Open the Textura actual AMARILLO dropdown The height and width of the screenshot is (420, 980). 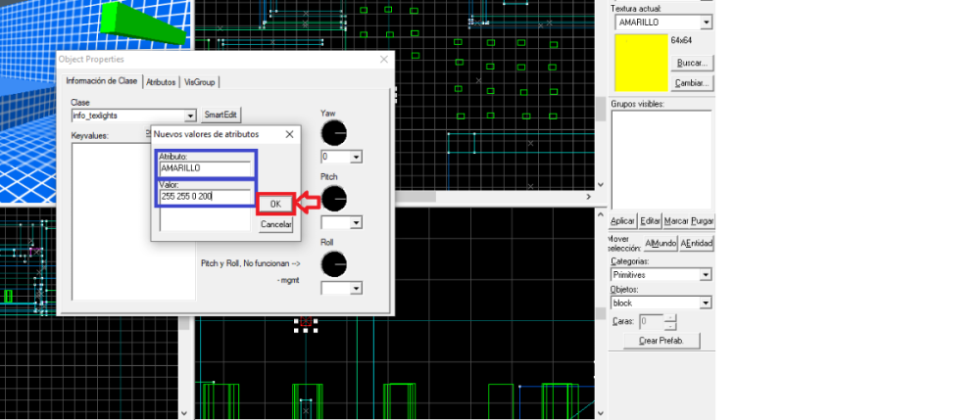[706, 23]
